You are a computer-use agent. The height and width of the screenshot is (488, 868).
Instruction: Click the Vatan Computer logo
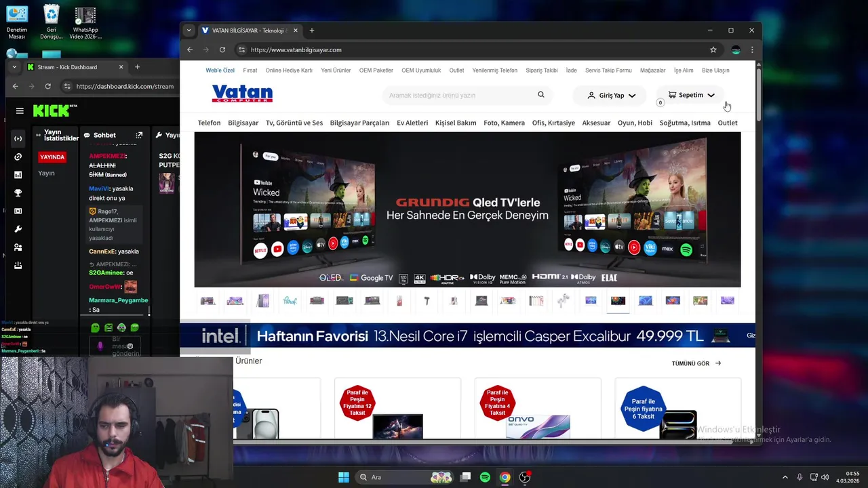click(242, 94)
